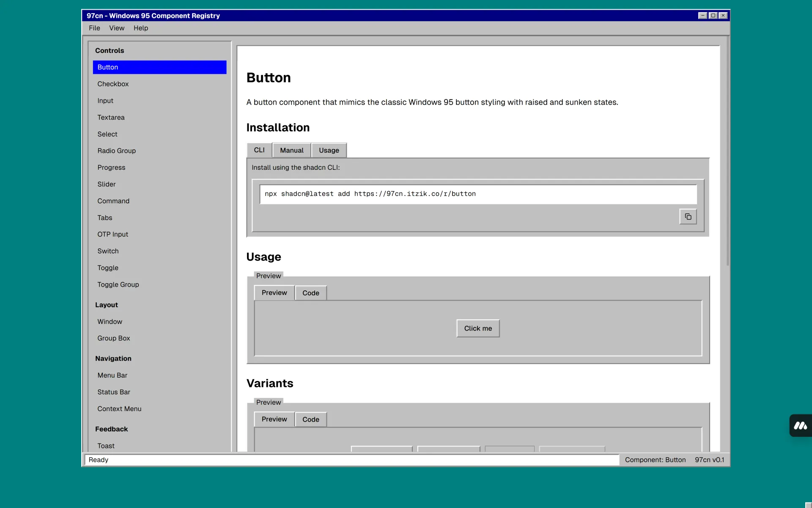This screenshot has height=508, width=812.
Task: Switch to the Manual installation tab
Action: [x=291, y=150]
